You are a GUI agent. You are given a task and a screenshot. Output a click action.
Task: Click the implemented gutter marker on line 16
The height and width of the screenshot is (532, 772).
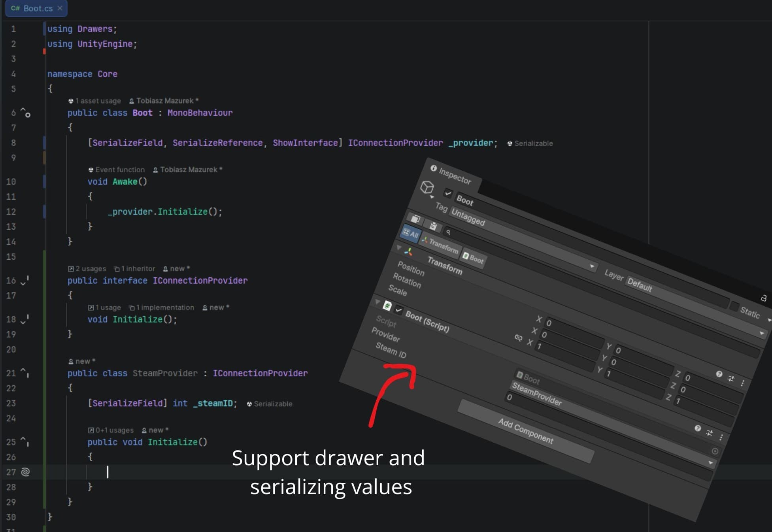(x=25, y=281)
